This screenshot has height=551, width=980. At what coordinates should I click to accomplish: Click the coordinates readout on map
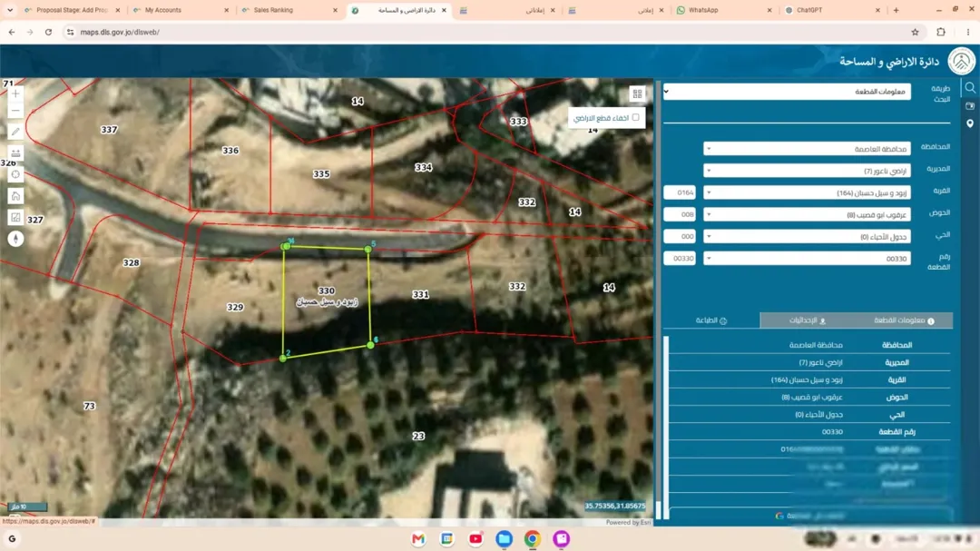click(615, 506)
